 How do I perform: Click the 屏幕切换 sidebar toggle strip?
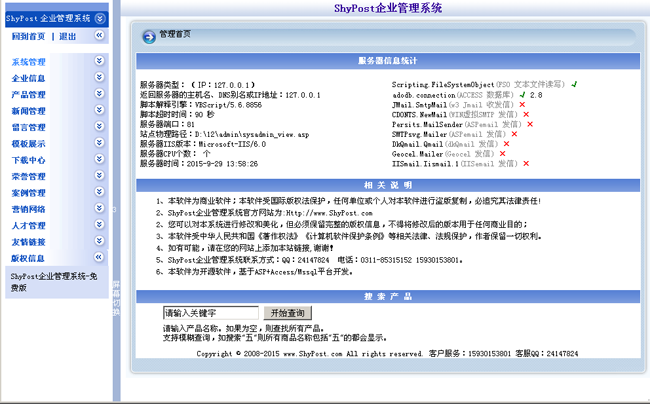pos(116,298)
